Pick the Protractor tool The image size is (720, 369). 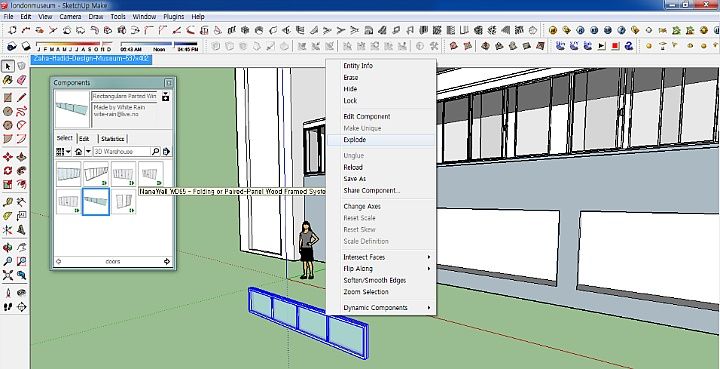point(8,216)
